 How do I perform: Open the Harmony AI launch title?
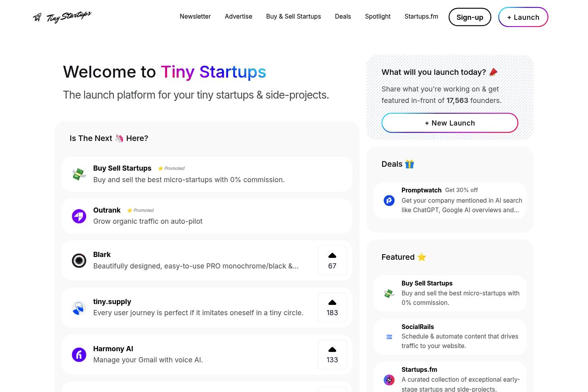113,349
